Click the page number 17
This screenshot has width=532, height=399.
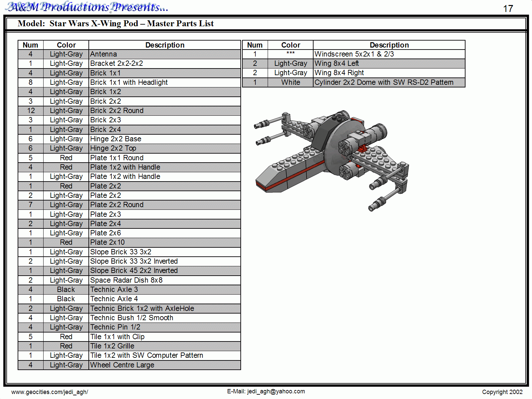click(x=508, y=8)
